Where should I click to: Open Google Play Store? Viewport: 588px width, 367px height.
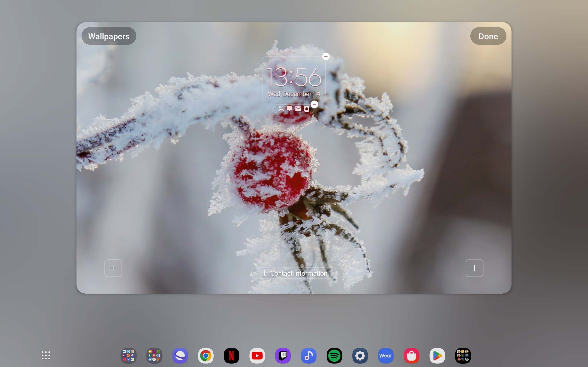point(437,356)
